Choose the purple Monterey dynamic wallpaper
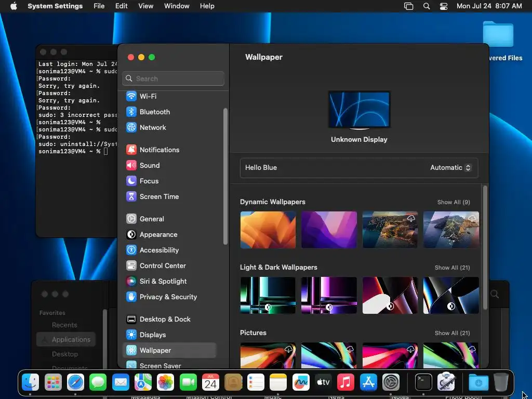Image resolution: width=532 pixels, height=399 pixels. (x=329, y=230)
